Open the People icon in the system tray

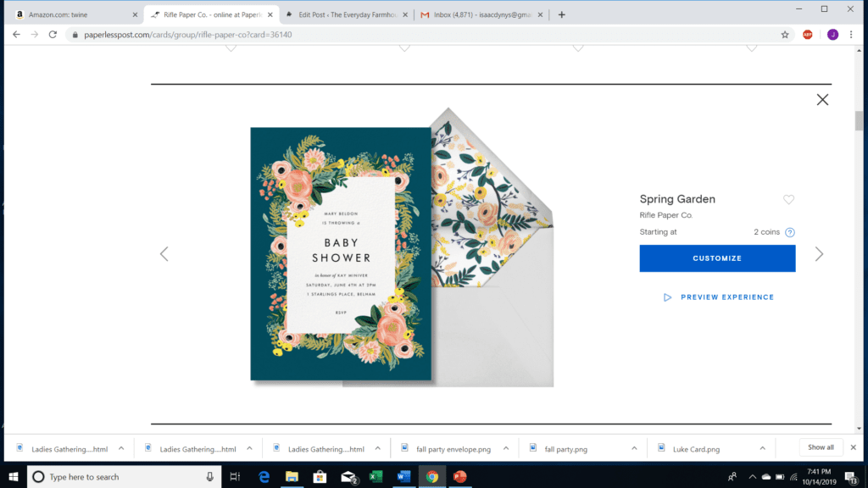[x=732, y=476]
